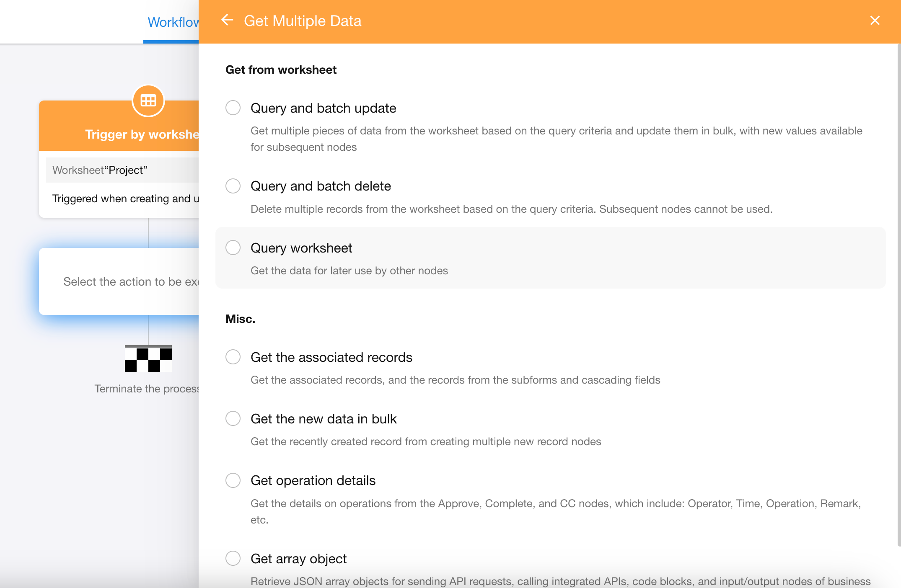Close the Get Multiple Data panel

[875, 21]
